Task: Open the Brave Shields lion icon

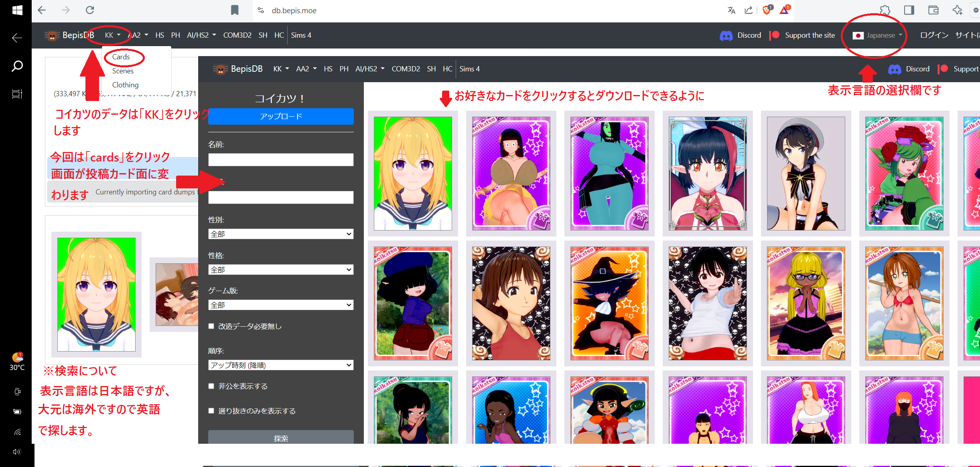Action: 767,10
